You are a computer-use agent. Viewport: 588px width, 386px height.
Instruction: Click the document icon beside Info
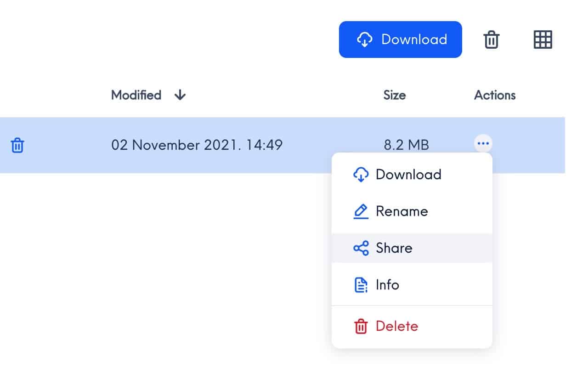tap(361, 285)
